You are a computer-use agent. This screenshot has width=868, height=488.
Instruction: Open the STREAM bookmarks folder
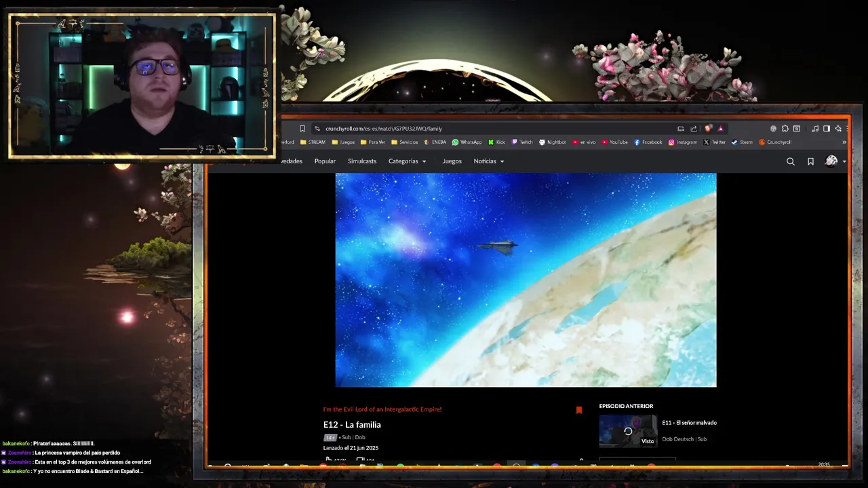pyautogui.click(x=313, y=142)
